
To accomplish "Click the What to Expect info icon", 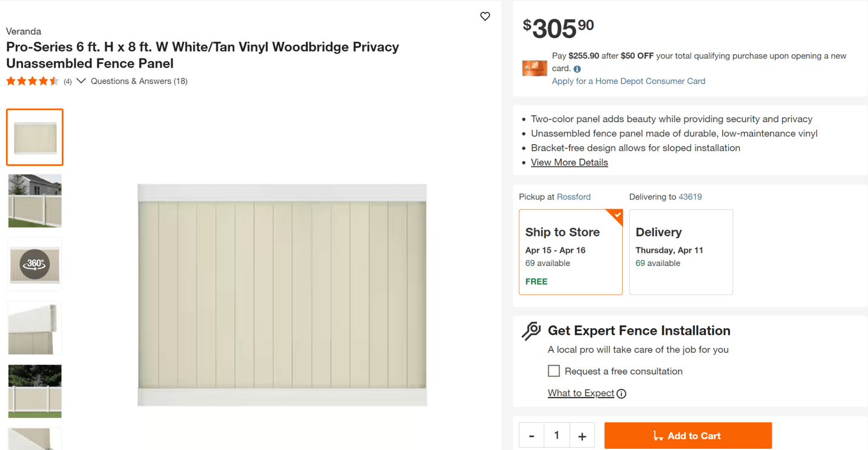I will pyautogui.click(x=621, y=394).
